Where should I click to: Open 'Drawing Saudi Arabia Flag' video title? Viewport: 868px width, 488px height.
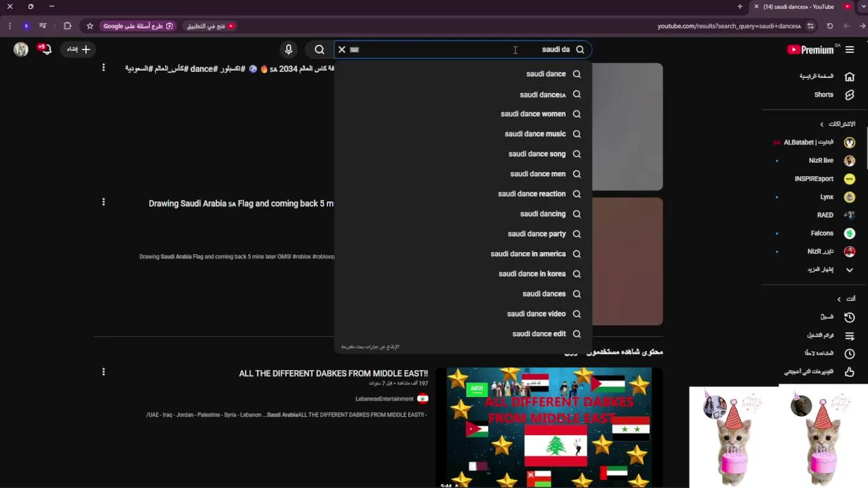241,203
